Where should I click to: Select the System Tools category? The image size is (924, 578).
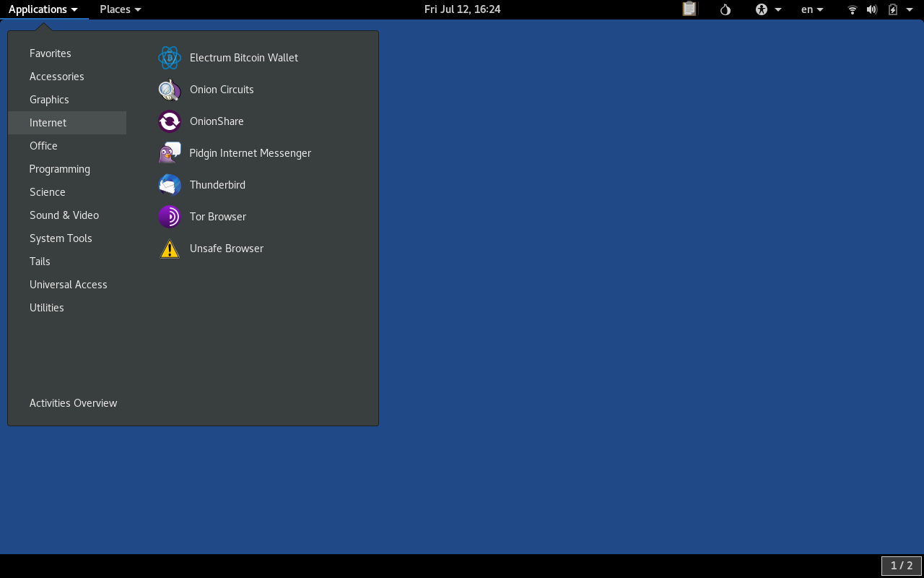tap(67, 238)
